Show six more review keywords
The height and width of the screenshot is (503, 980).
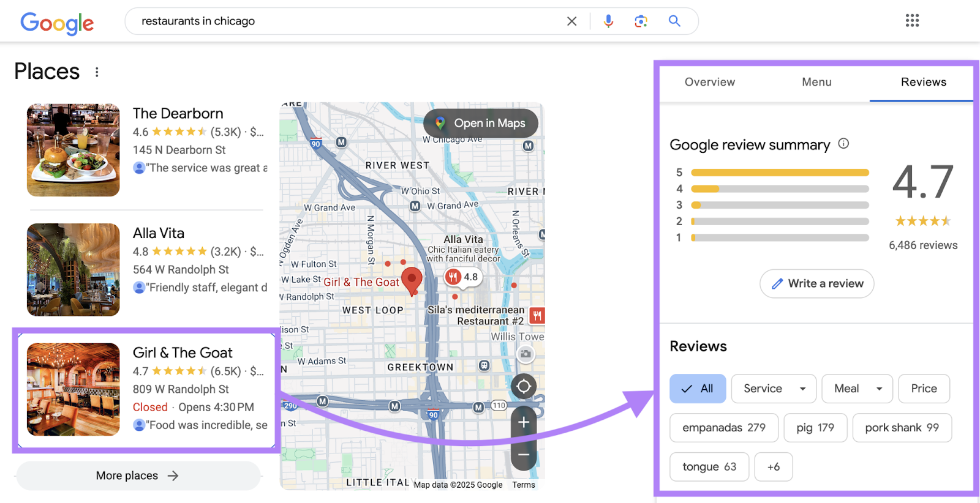click(773, 467)
